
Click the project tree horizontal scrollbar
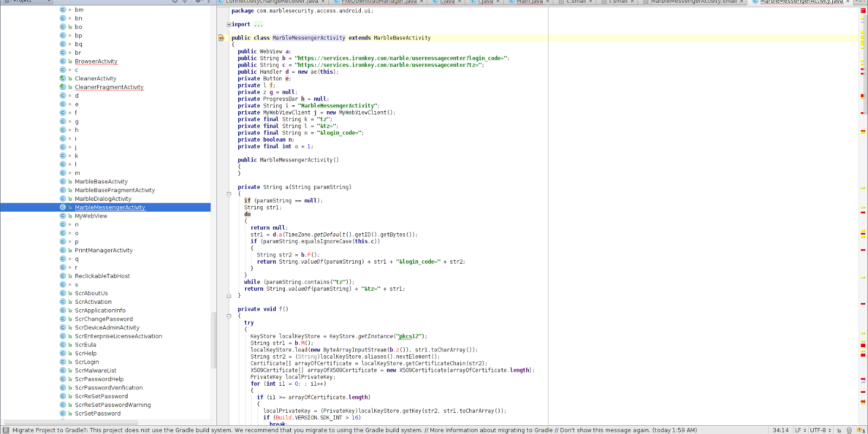(x=71, y=422)
